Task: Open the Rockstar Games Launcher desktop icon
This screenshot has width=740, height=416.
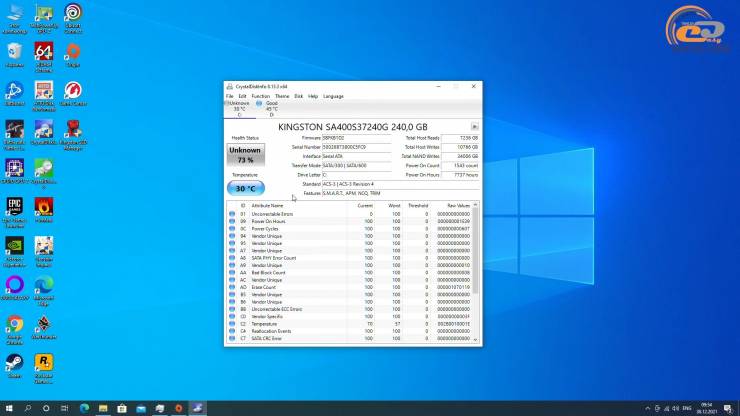Action: point(43,369)
